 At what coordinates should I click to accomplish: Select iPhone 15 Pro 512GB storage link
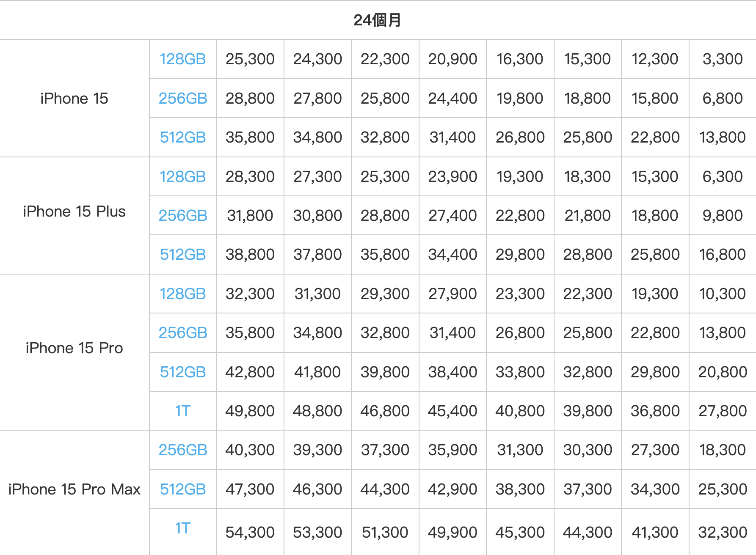[x=182, y=372]
